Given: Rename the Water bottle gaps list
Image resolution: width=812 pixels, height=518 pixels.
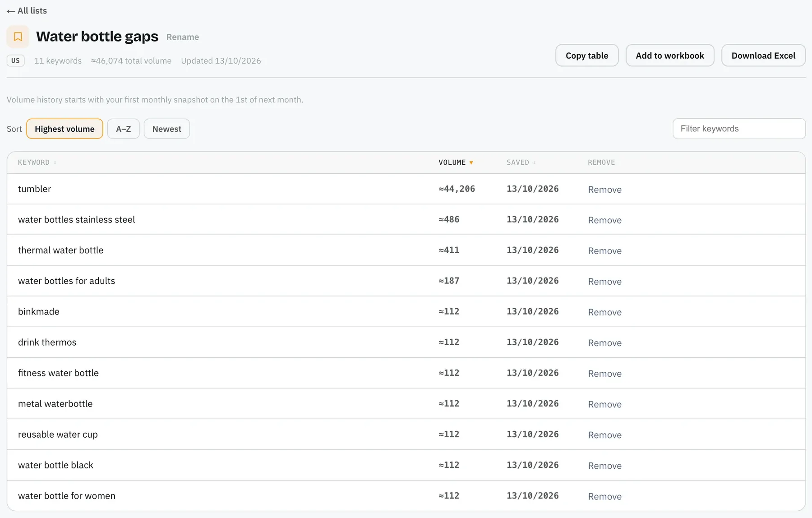Looking at the screenshot, I should click(183, 37).
